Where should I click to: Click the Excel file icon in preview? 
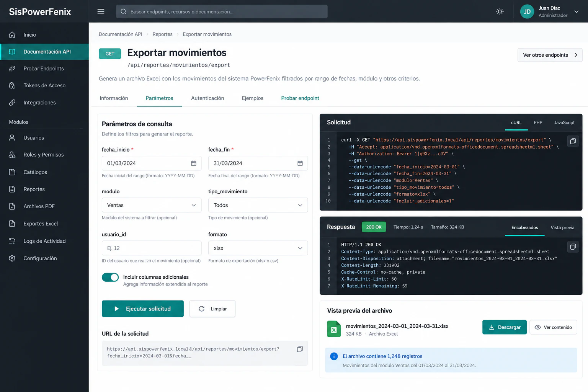334,329
